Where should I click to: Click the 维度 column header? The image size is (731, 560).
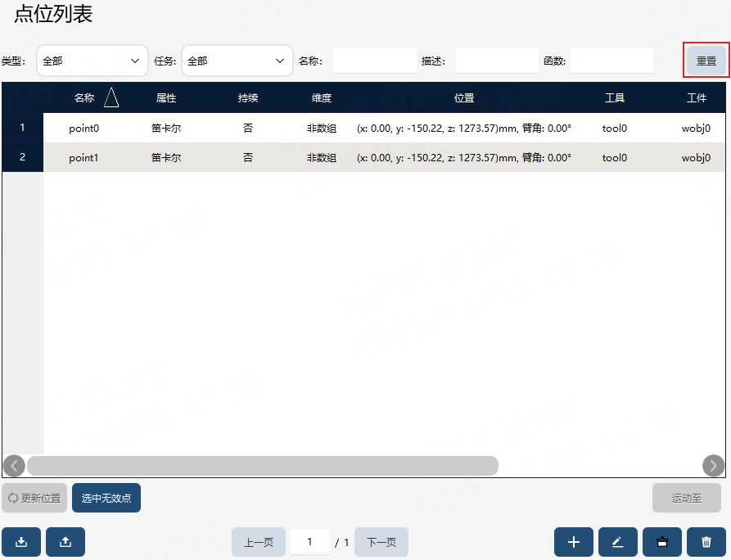[322, 98]
